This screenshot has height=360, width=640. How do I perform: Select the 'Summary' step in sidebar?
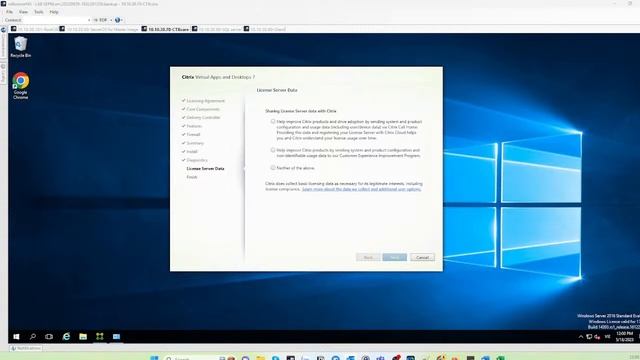(195, 143)
